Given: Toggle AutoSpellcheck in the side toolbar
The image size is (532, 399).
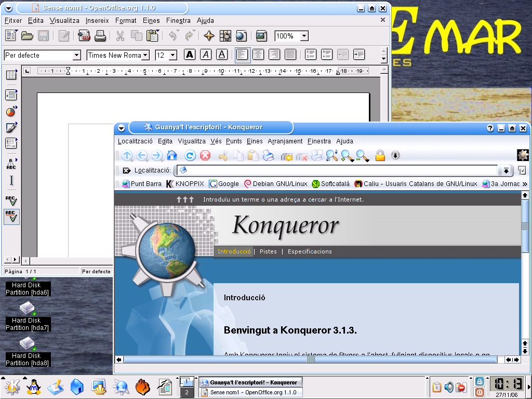Looking at the screenshot, I should 12,217.
